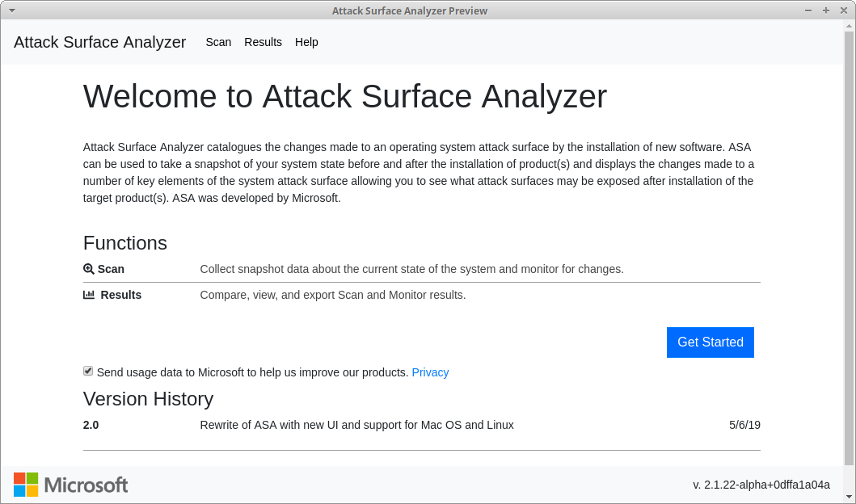Go to Results in the top navigation
Image resolution: width=856 pixels, height=504 pixels.
point(263,42)
